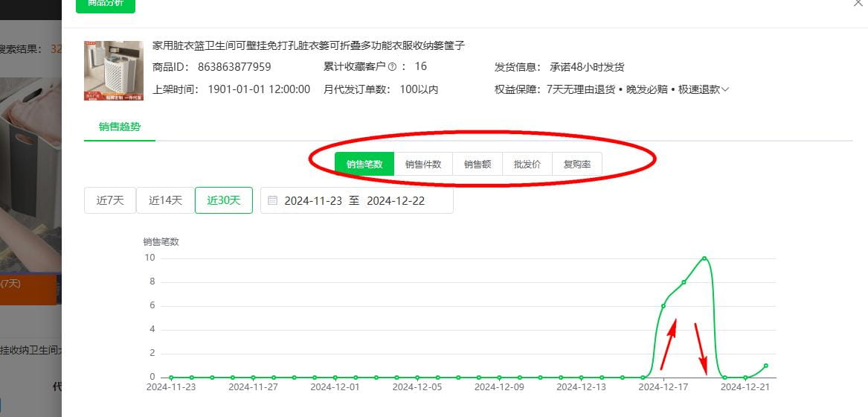Expand the 权益保障 details chevron
The image size is (868, 417).
725,89
